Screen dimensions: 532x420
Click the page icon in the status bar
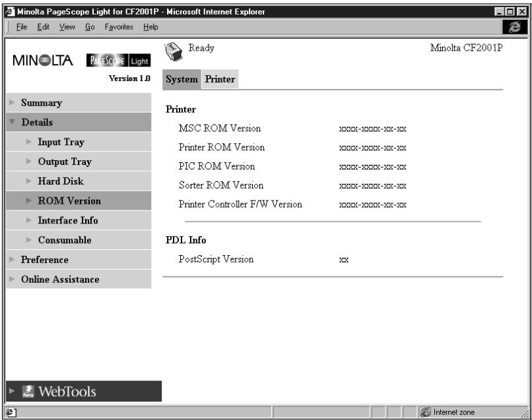[11, 413]
